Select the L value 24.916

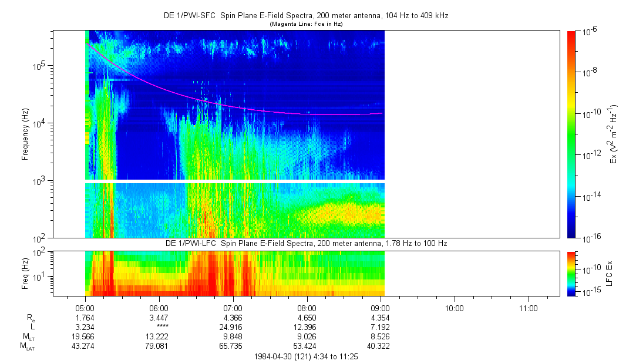pos(233,327)
